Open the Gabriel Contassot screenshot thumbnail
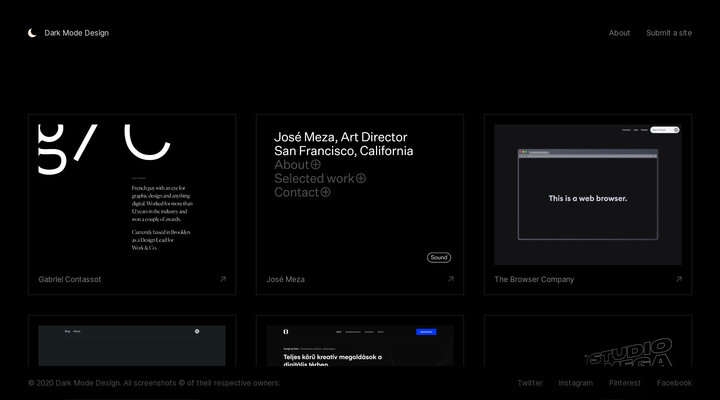 click(132, 195)
